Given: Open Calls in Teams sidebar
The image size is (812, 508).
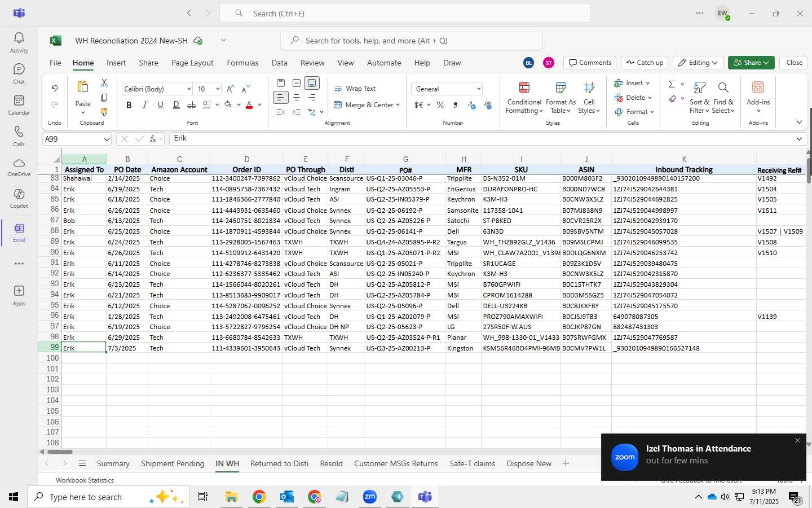Looking at the screenshot, I should 19,136.
